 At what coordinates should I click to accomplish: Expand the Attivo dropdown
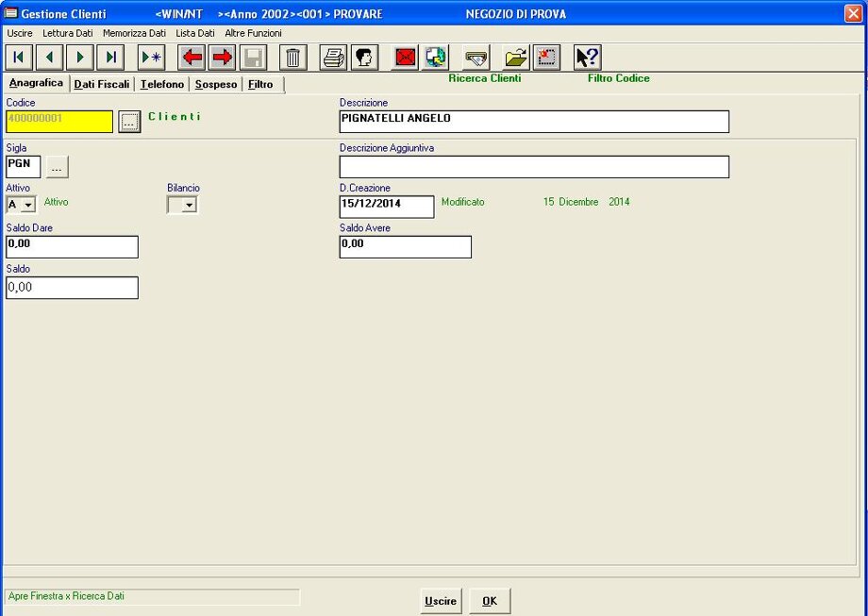point(28,205)
